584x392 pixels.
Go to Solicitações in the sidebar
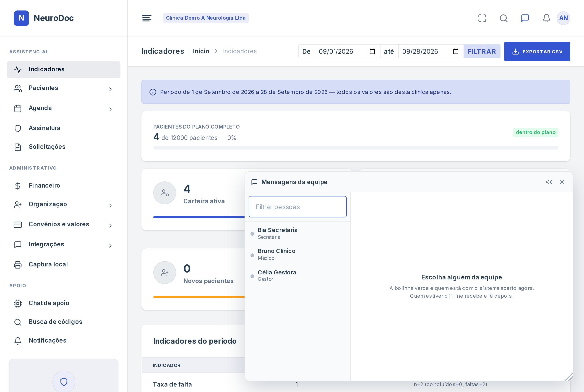pyautogui.click(x=64, y=147)
